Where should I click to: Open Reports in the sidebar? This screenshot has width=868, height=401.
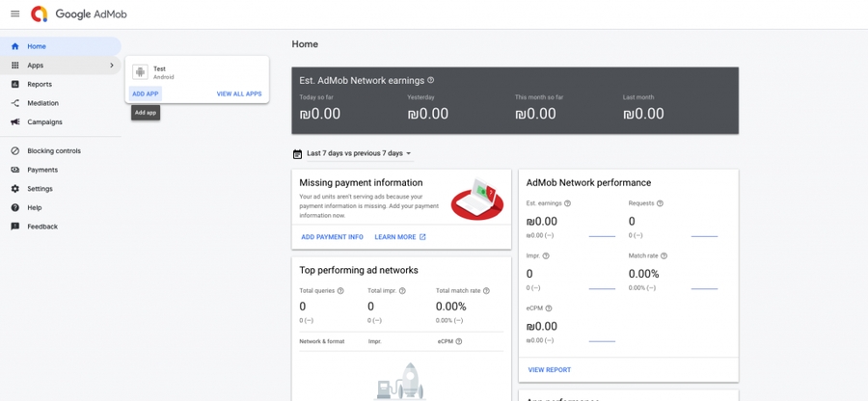coord(40,85)
